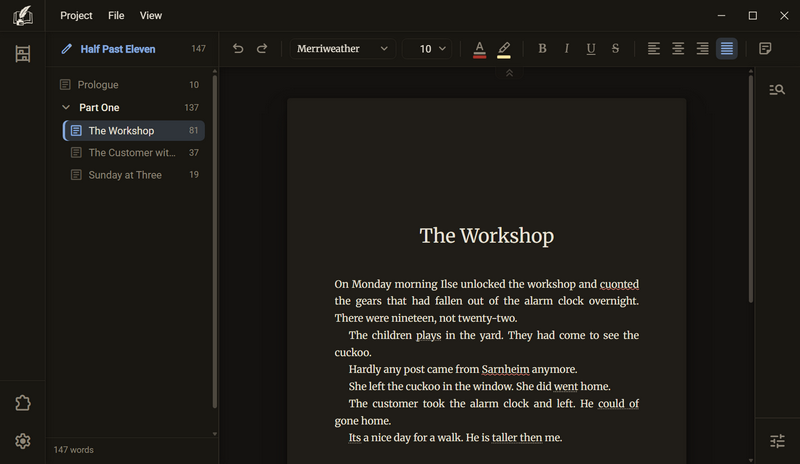The image size is (800, 464).
Task: Maximize the application window
Action: 753,16
